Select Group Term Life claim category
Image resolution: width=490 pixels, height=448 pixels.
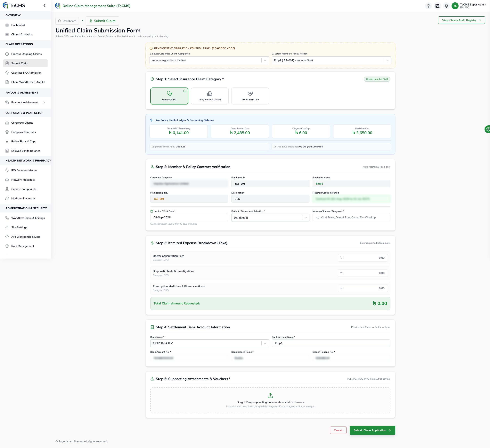click(250, 96)
